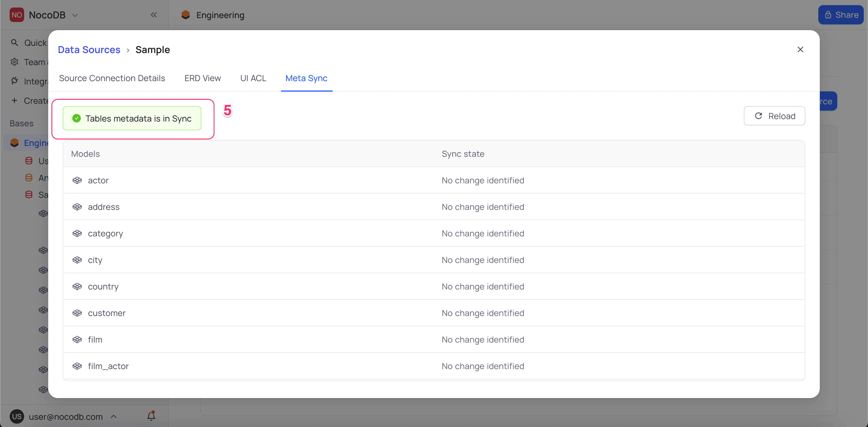Open the search Quick Search in sidebar

[x=14, y=43]
